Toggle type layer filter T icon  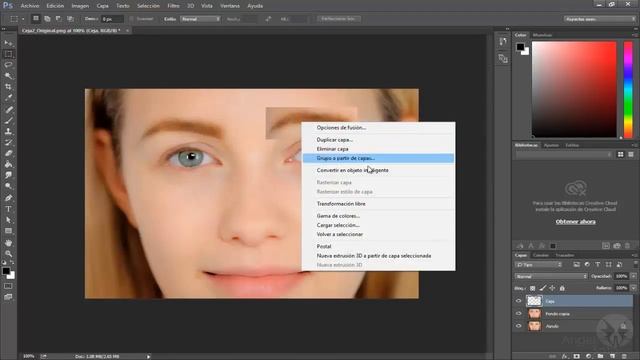tap(598, 264)
